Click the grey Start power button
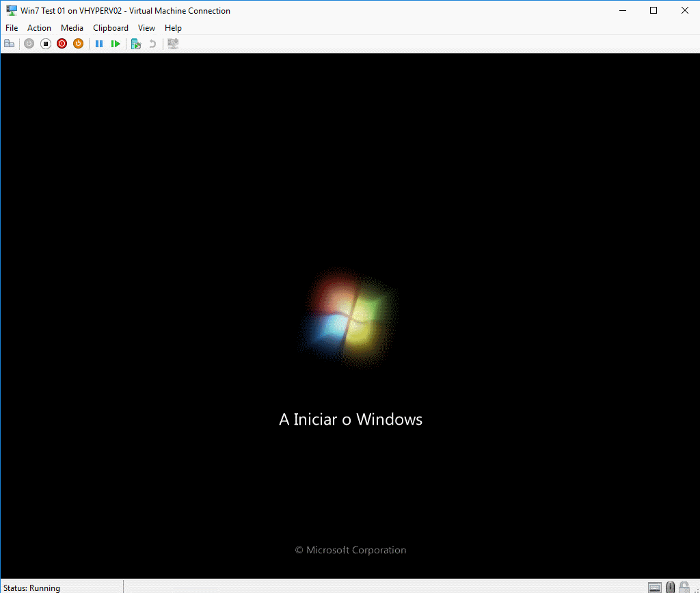Screen dimensions: 700x593 [29, 44]
